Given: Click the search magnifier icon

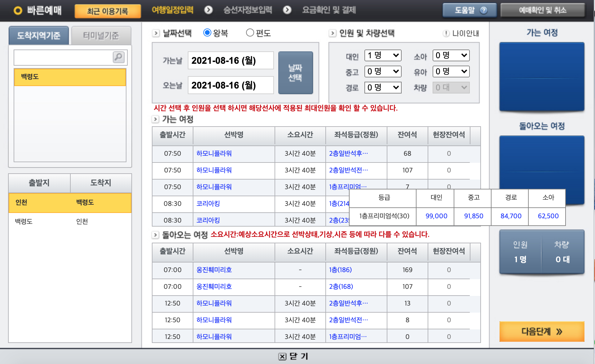Looking at the screenshot, I should point(119,57).
